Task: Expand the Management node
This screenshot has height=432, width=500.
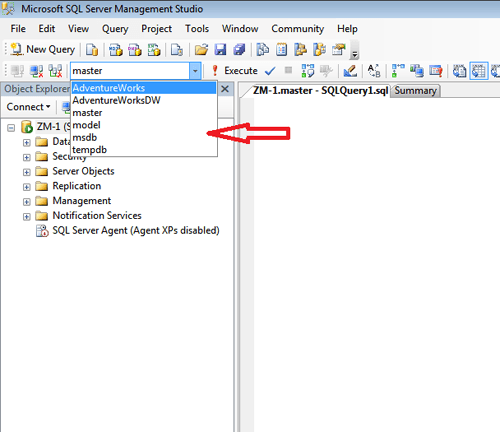Action: click(27, 202)
